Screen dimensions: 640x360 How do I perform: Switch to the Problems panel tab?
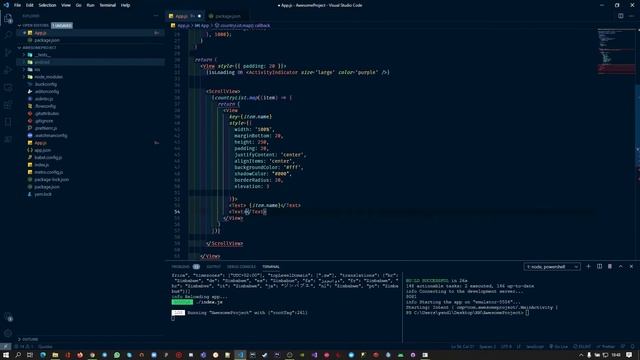[x=181, y=267]
